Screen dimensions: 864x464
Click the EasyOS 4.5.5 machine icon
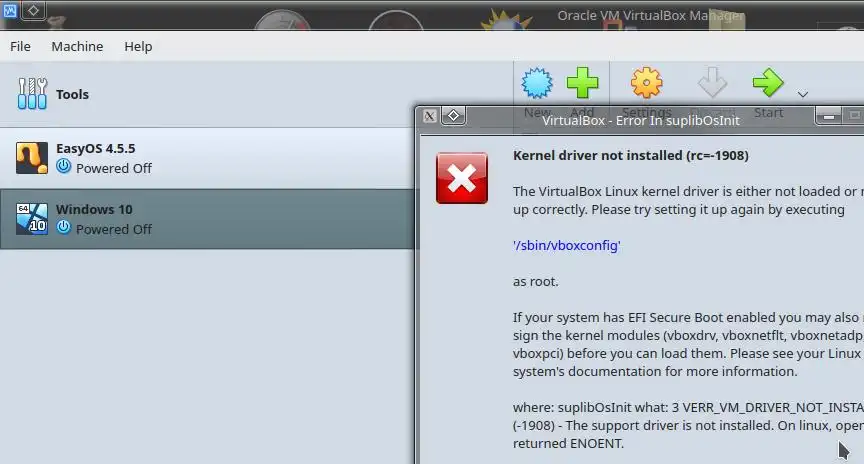point(31,158)
